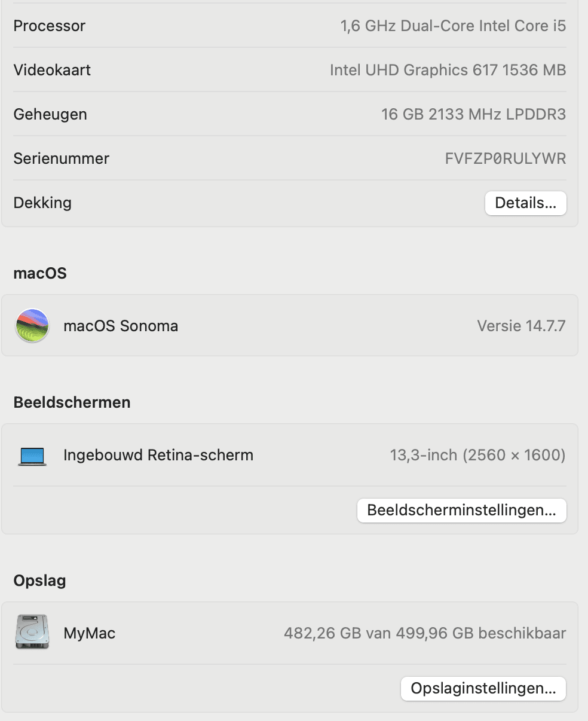Screen dimensions: 588x721
Task: Open the Dekking Details… button
Action: tap(525, 203)
